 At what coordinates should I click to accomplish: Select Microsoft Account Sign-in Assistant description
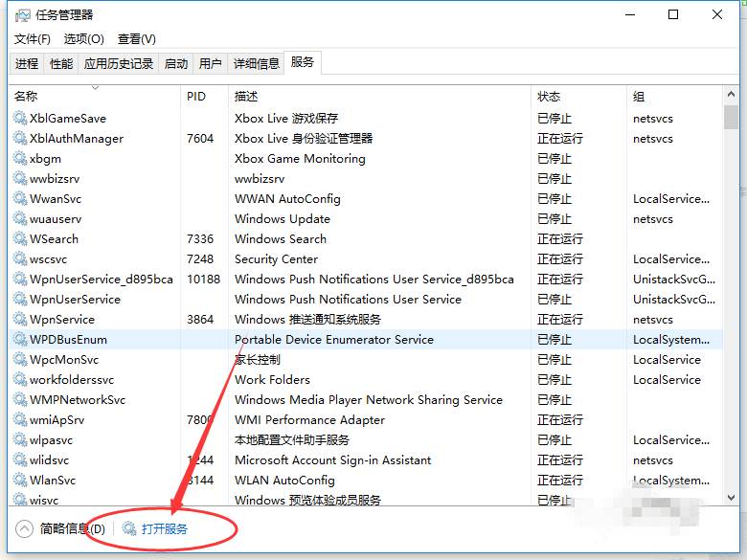click(332, 460)
